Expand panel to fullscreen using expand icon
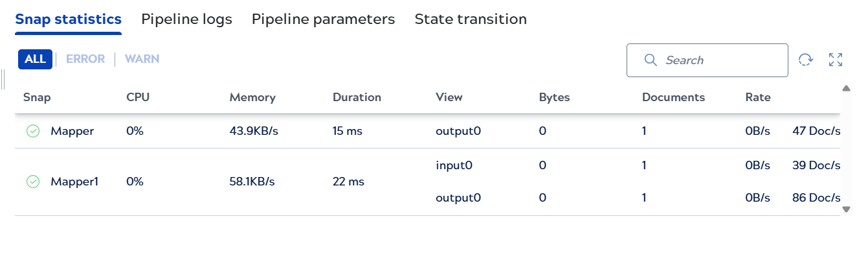This screenshot has width=868, height=260. click(836, 60)
